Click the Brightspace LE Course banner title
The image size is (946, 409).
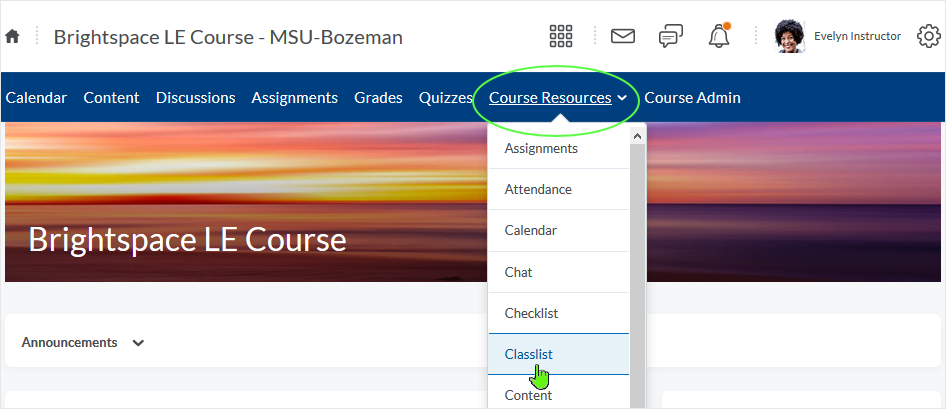(x=188, y=239)
